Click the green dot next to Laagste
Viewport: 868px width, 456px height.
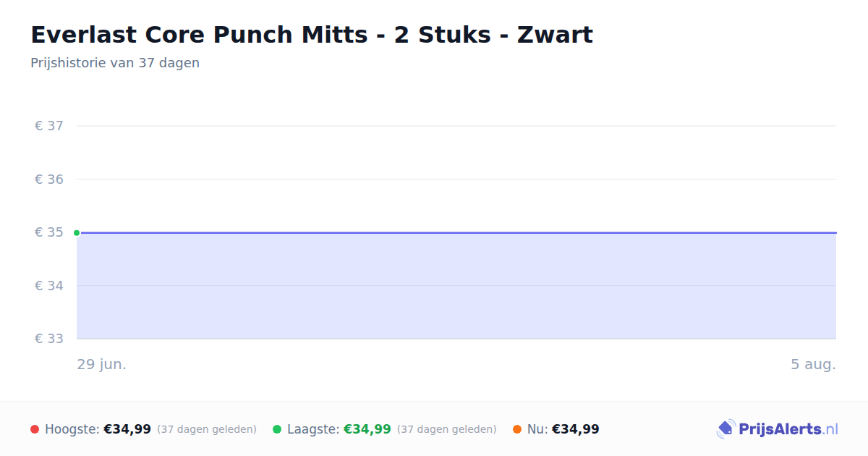point(277,429)
